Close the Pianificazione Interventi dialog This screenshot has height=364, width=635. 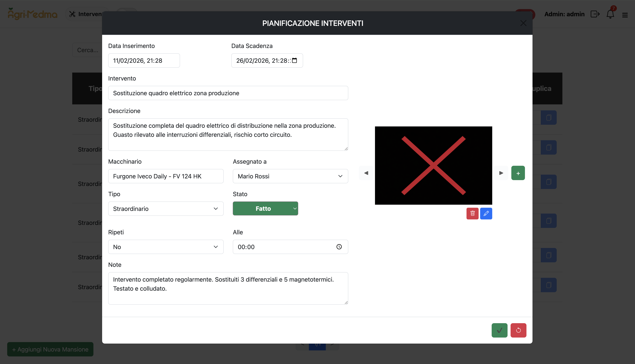tap(523, 23)
